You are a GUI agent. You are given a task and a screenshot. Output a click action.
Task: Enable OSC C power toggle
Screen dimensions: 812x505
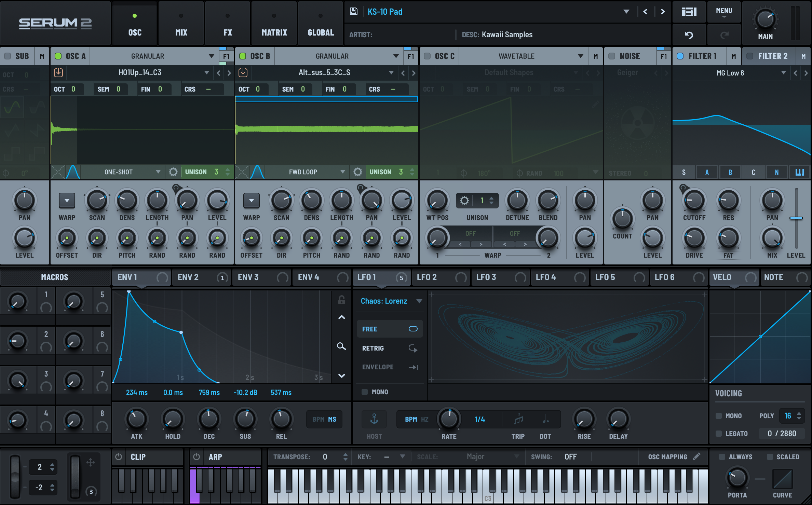coord(427,56)
